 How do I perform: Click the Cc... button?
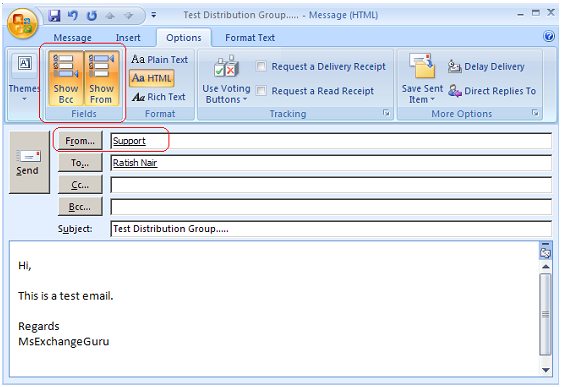(x=80, y=185)
